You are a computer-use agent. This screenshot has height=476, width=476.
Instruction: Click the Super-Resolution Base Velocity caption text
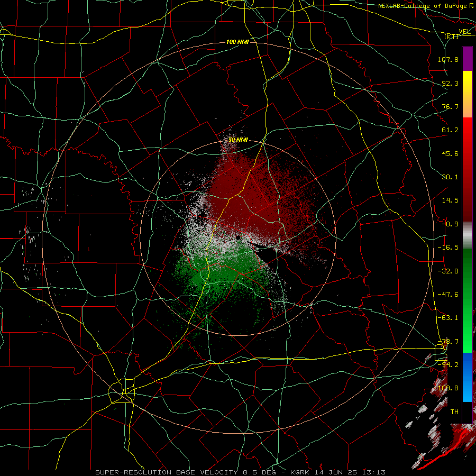[x=240, y=472]
